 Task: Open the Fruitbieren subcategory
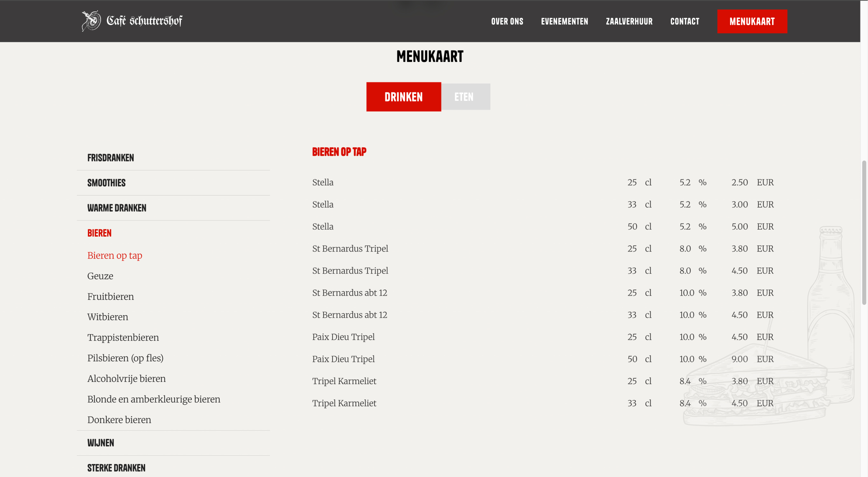point(110,296)
